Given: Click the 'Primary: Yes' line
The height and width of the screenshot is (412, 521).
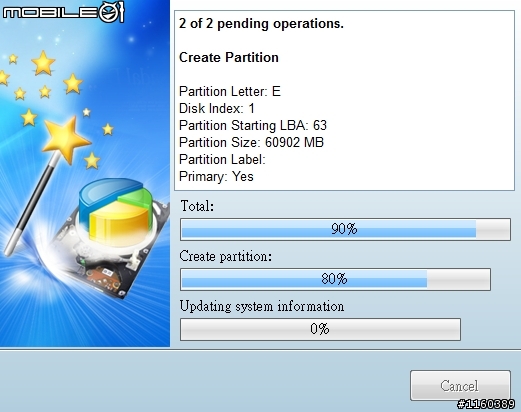Looking at the screenshot, I should 216,176.
